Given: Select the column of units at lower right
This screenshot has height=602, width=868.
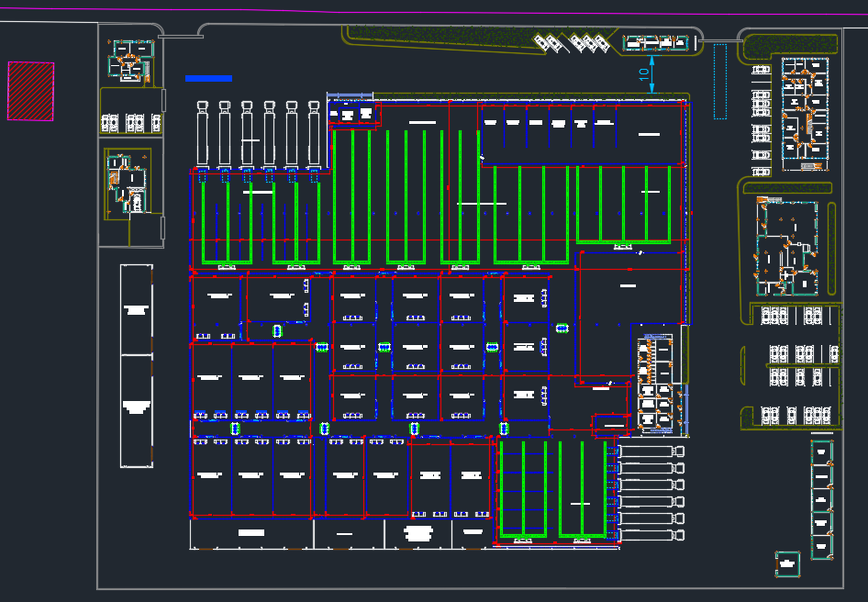Looking at the screenshot, I should [x=822, y=499].
